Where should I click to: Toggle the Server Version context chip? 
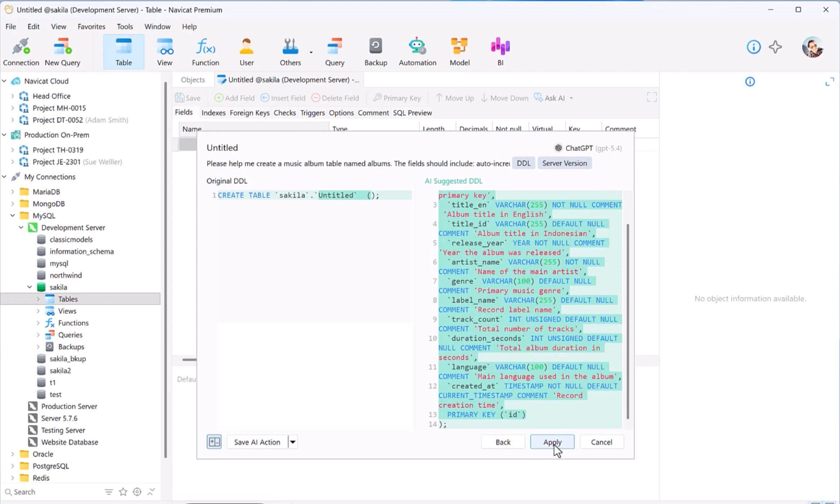click(564, 163)
